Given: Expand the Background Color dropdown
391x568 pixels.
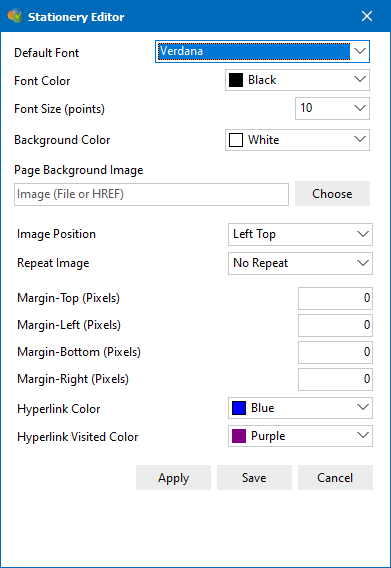Looking at the screenshot, I should pos(298,140).
